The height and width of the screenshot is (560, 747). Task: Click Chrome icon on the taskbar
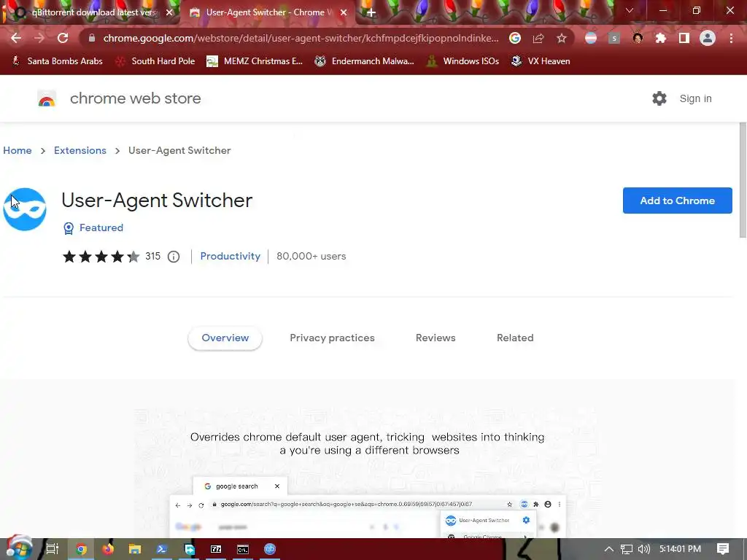tap(81, 549)
